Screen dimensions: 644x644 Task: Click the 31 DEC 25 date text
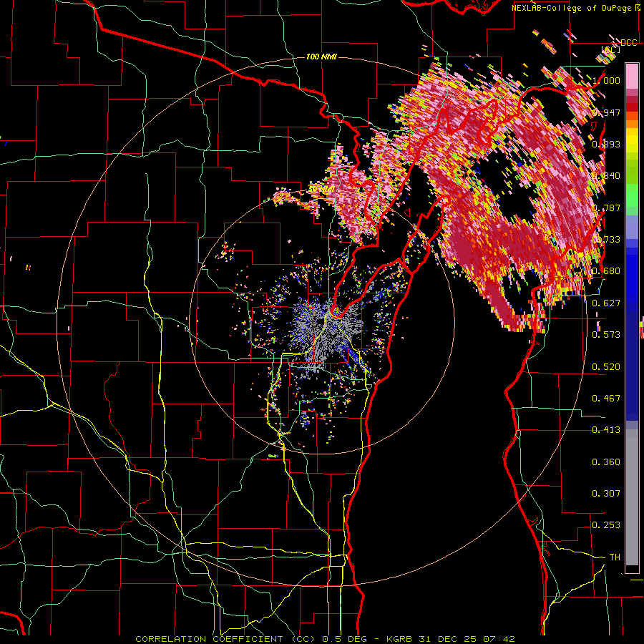click(x=447, y=639)
